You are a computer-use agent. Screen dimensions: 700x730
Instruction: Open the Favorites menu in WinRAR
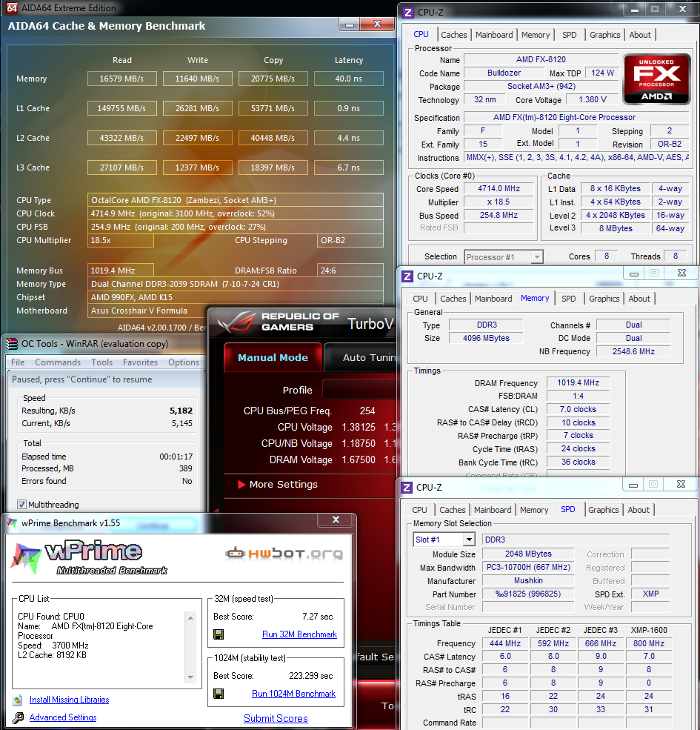pos(140,362)
